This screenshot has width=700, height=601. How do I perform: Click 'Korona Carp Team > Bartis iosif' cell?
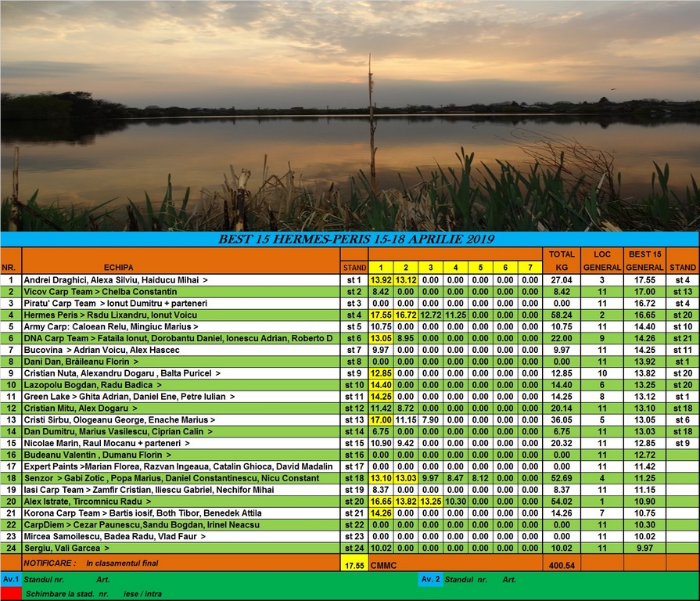point(181,513)
